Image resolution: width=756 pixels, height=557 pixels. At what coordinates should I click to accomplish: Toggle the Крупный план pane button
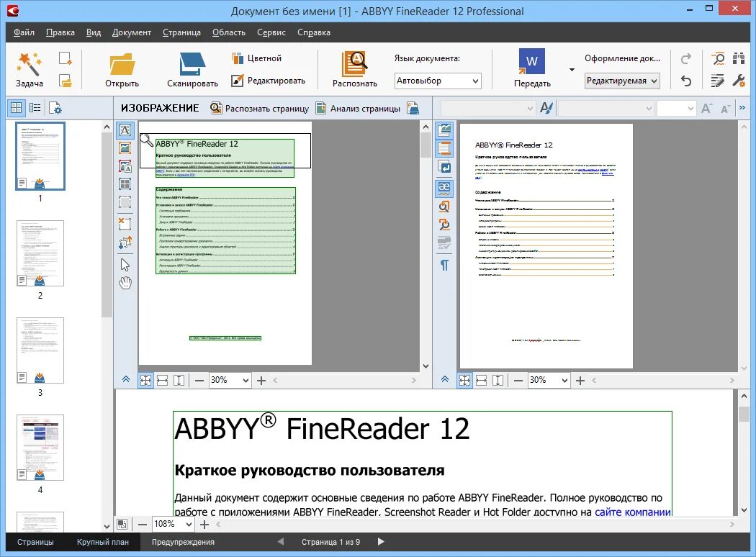[x=103, y=542]
